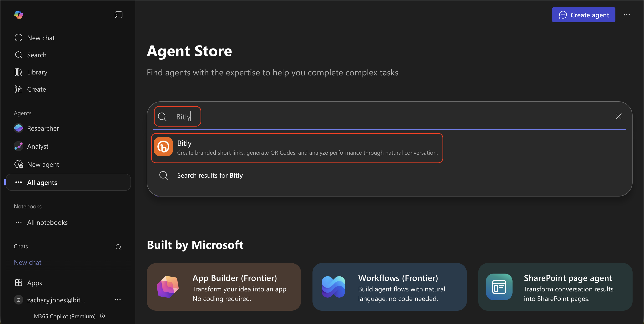Click the Workflows blue wave icon
The width and height of the screenshot is (644, 324).
333,287
